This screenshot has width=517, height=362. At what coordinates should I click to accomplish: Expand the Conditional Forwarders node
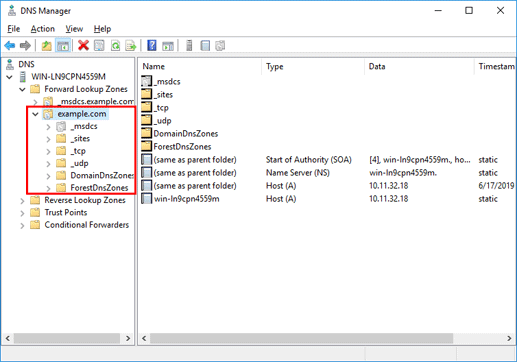[x=22, y=225]
